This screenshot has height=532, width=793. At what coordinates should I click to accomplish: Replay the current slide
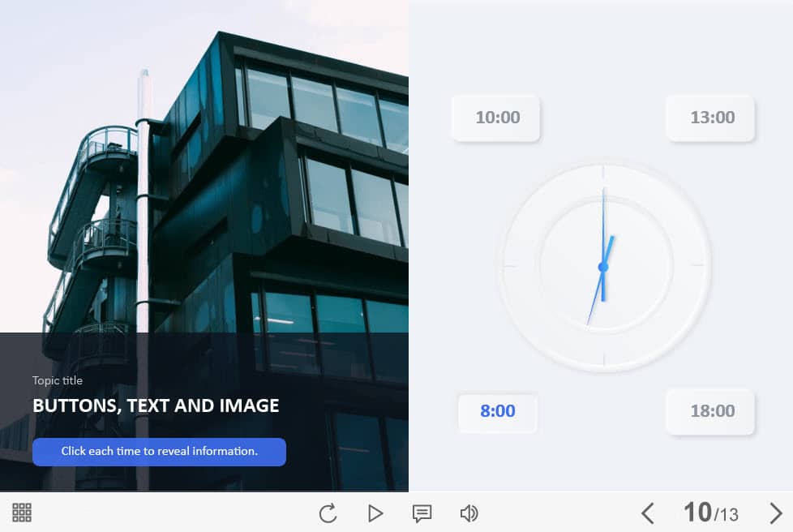pyautogui.click(x=328, y=513)
